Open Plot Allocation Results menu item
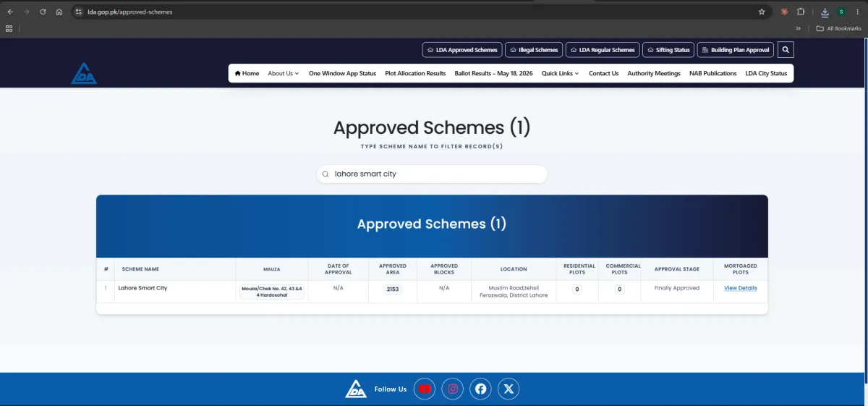Image resolution: width=868 pixels, height=406 pixels. pos(415,73)
